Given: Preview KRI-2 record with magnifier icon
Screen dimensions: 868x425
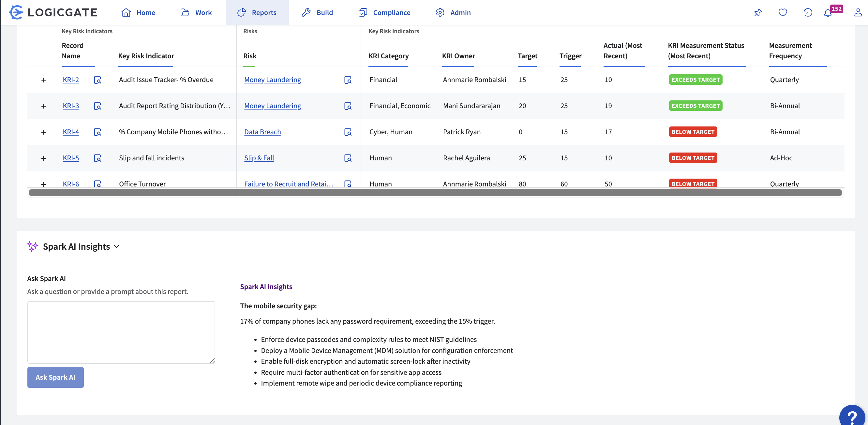Looking at the screenshot, I should point(97,80).
